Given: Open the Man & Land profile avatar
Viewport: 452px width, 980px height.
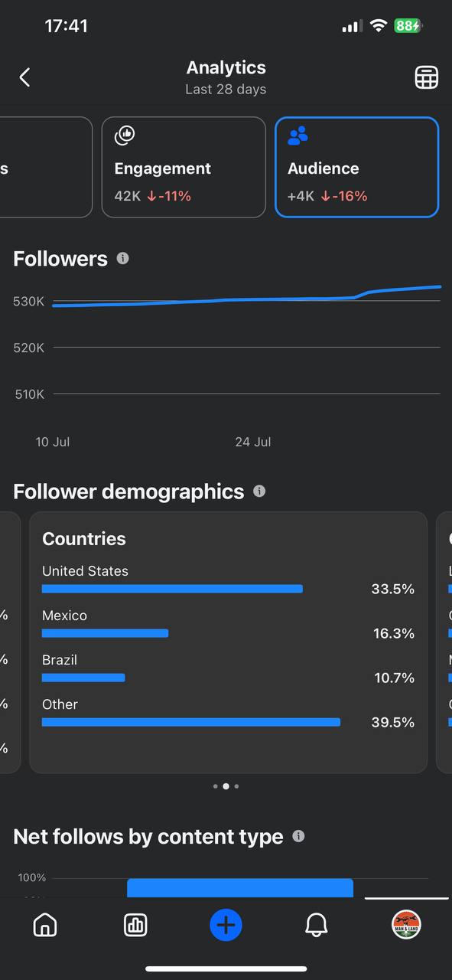Looking at the screenshot, I should point(406,925).
